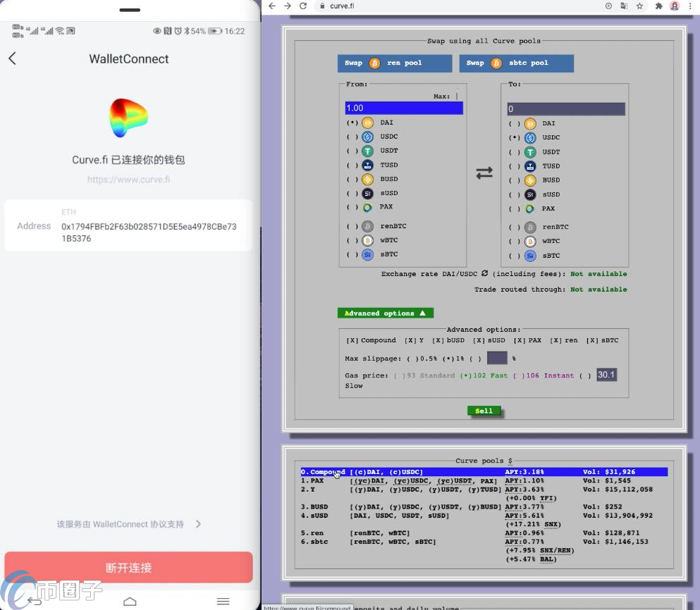The height and width of the screenshot is (610, 700).
Task: Flip the DAI/USDC exchange rate with the refresh icon
Action: [485, 273]
